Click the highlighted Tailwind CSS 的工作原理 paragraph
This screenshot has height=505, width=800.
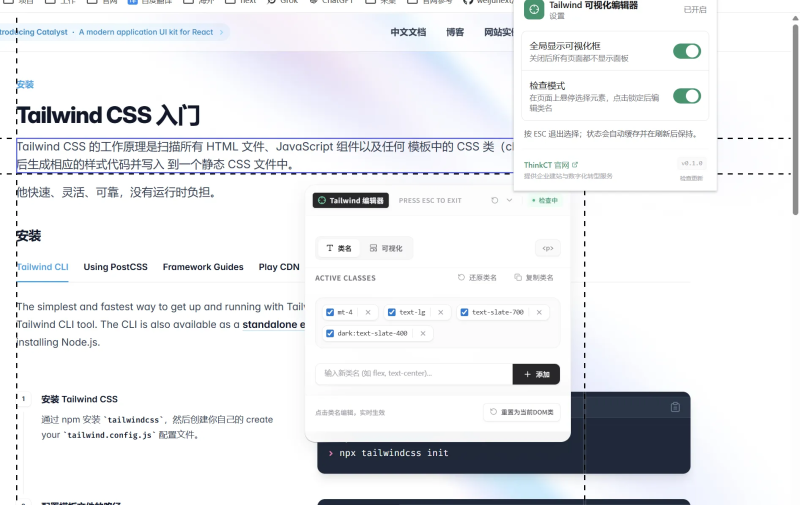click(x=265, y=156)
